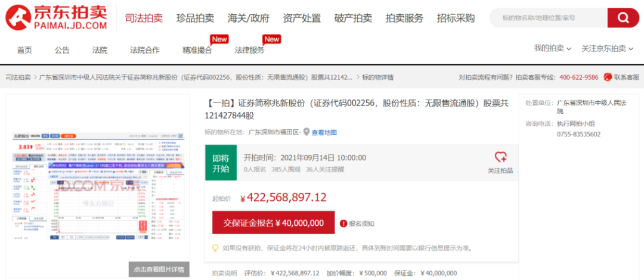Open the 珍品拍卖 tab
The image size is (644, 280).
[195, 18]
